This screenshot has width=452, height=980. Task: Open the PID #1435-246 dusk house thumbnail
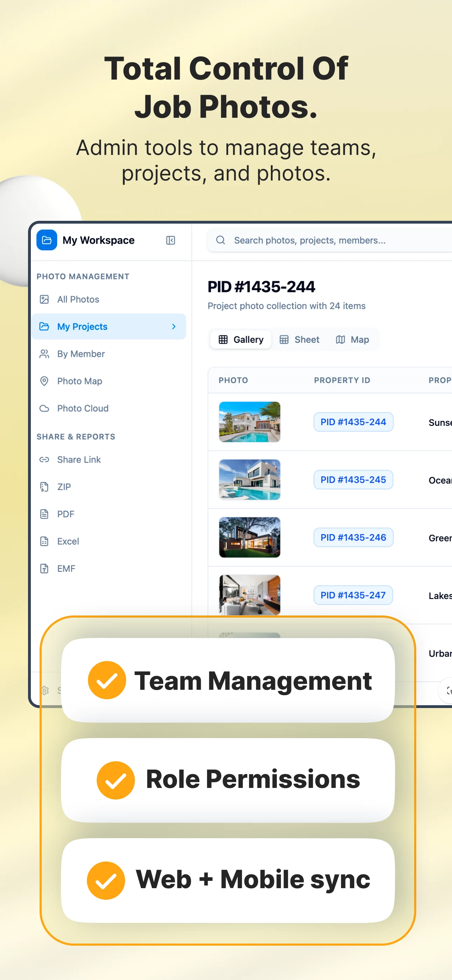tap(249, 538)
